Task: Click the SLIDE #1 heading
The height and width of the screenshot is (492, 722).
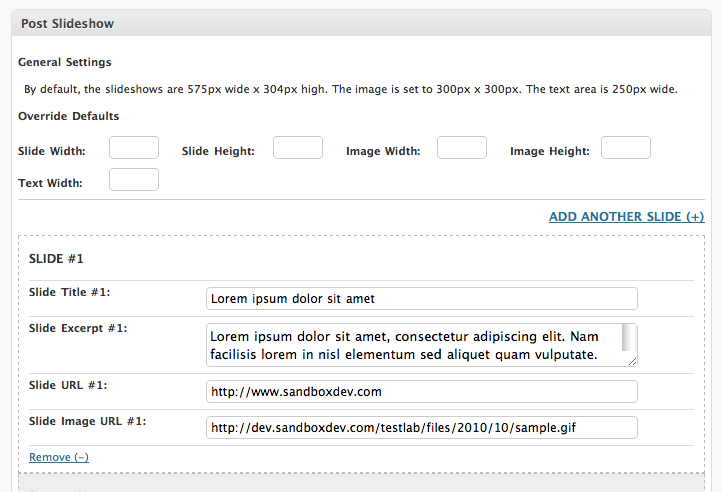Action: coord(56,259)
